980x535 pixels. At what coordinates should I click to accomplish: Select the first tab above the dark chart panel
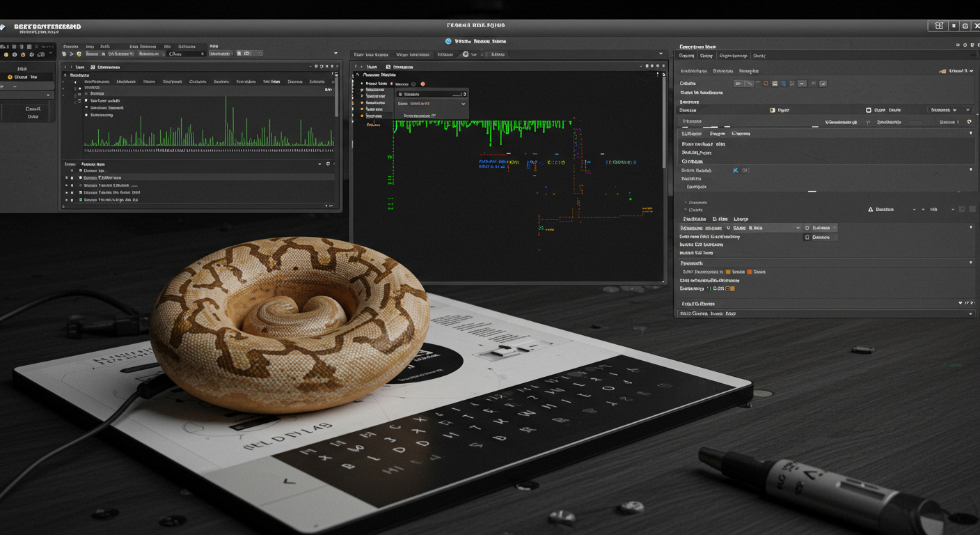tap(370, 54)
